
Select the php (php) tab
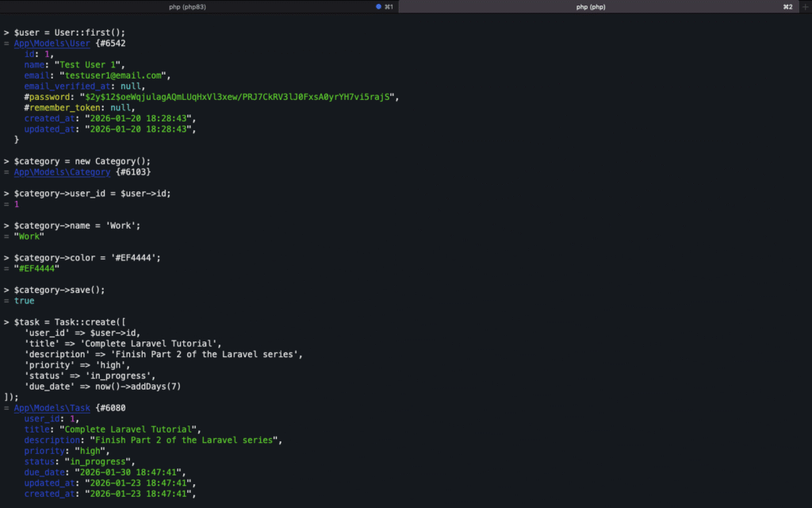coord(590,6)
